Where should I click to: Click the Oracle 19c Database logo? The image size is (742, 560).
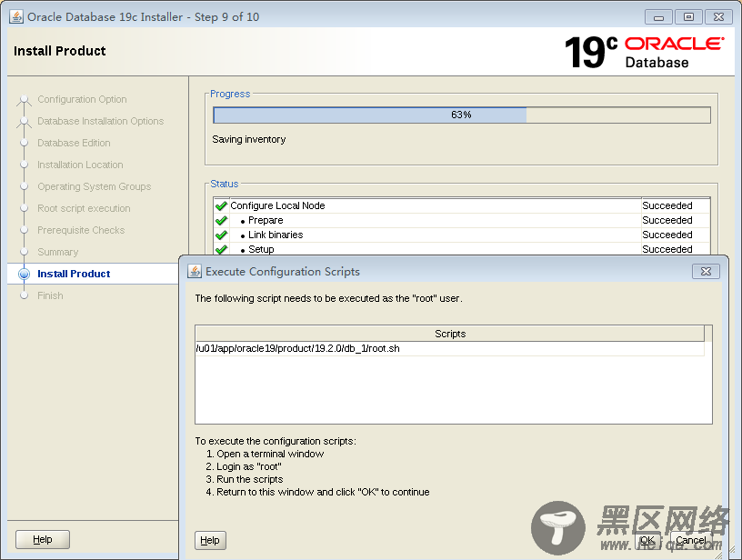coord(644,52)
